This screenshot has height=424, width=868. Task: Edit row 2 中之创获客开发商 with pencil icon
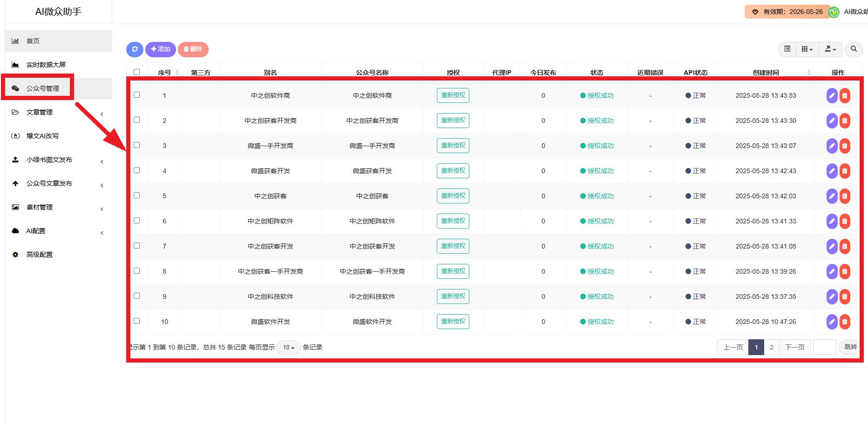(832, 121)
